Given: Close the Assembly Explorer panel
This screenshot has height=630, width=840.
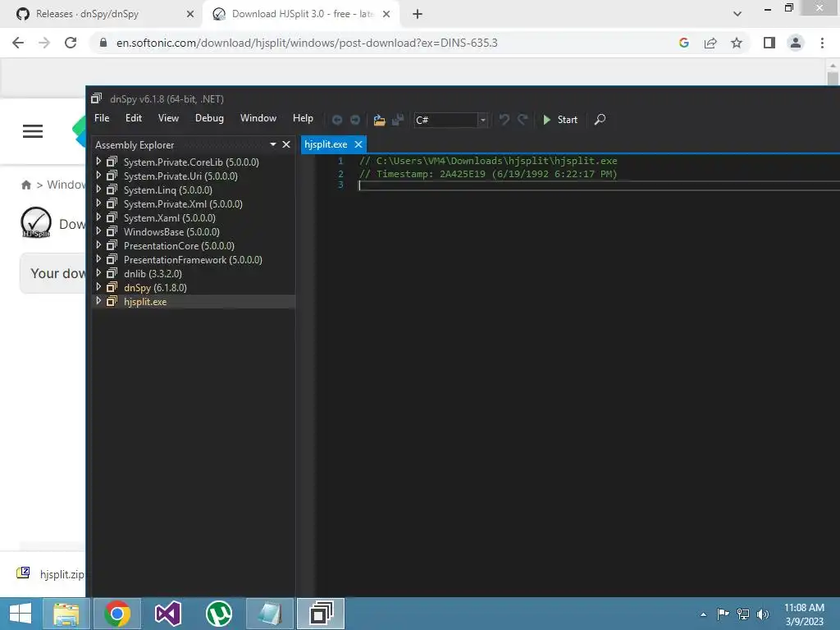Looking at the screenshot, I should point(286,144).
